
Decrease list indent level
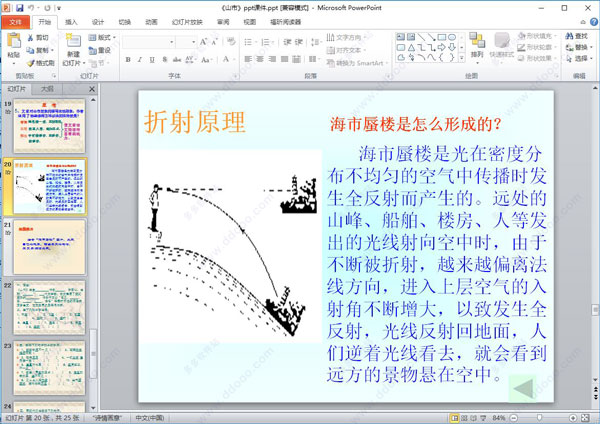[287, 42]
